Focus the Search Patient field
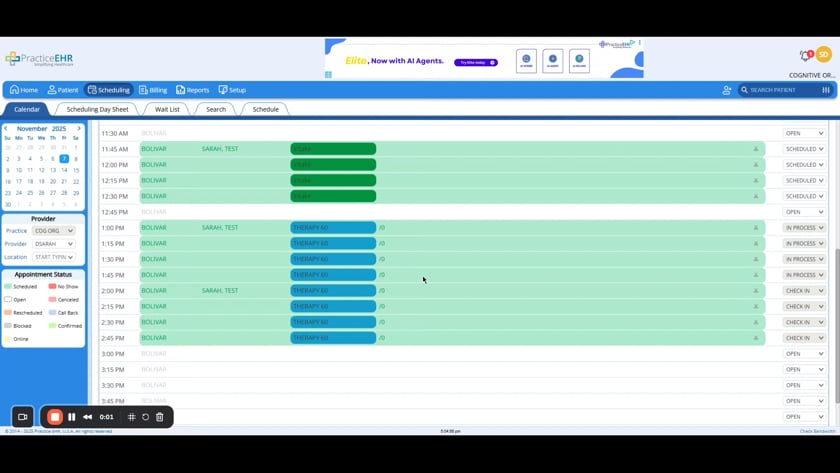This screenshot has height=473, width=840. click(783, 90)
